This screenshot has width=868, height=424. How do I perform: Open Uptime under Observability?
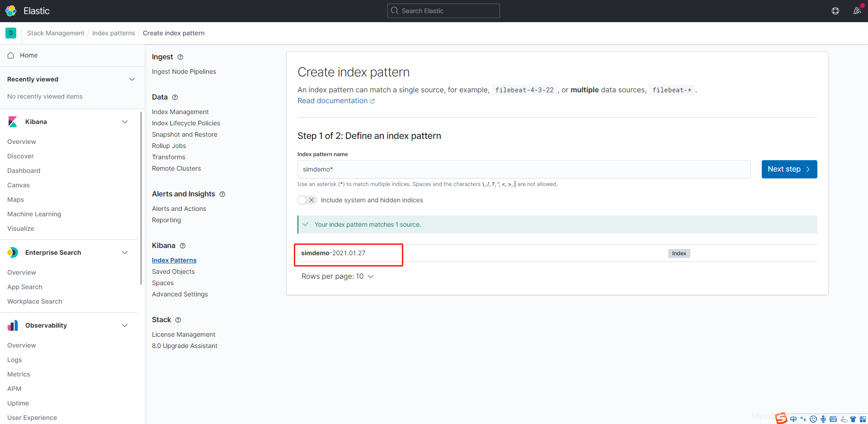18,403
